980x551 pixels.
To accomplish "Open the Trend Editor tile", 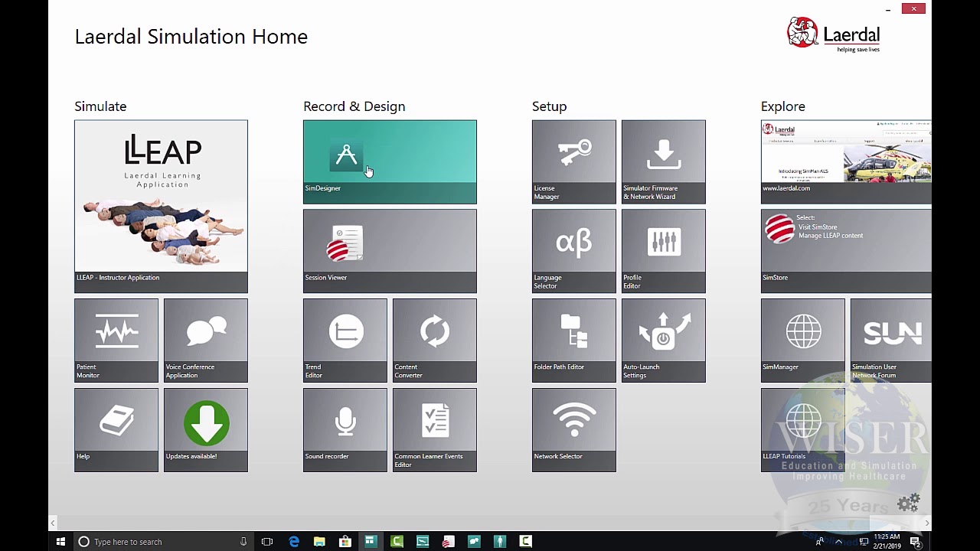I will click(345, 341).
